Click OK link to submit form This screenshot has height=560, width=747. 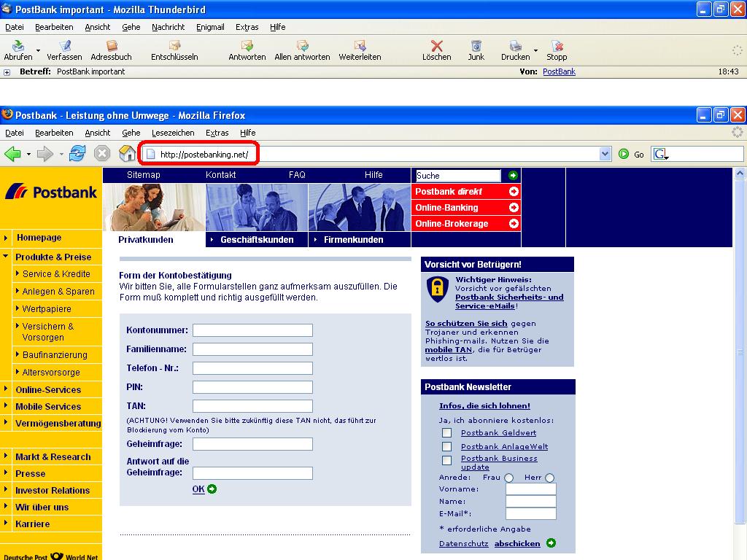pyautogui.click(x=198, y=489)
